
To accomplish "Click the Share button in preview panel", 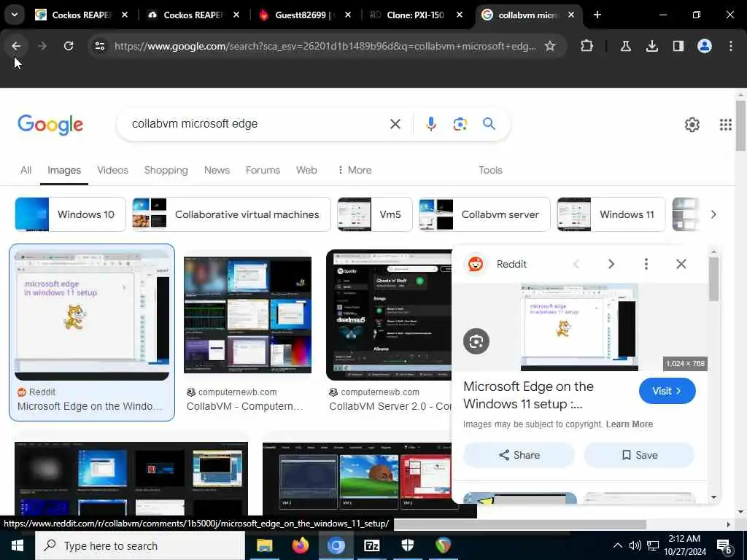I will 519,455.
